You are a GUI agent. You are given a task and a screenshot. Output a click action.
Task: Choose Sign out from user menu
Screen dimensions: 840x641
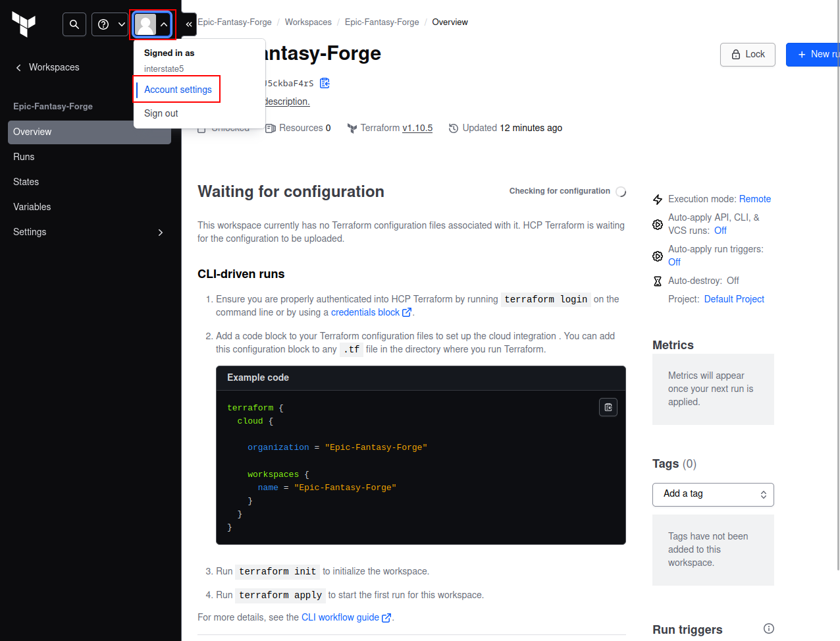pos(161,113)
